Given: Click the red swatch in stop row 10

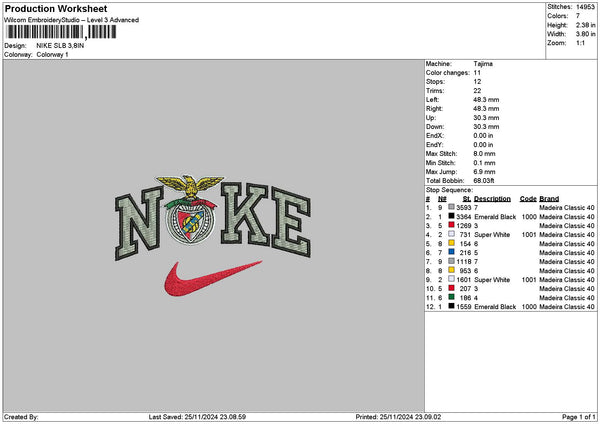Looking at the screenshot, I should click(x=452, y=288).
